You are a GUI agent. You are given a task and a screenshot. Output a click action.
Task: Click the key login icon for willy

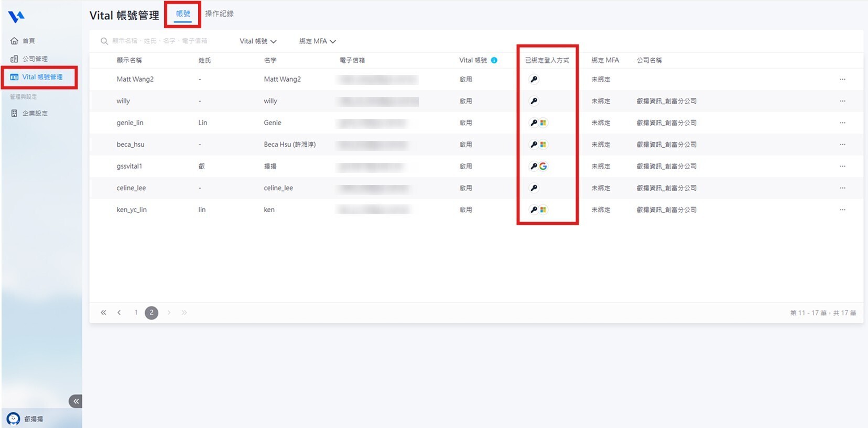tap(534, 101)
